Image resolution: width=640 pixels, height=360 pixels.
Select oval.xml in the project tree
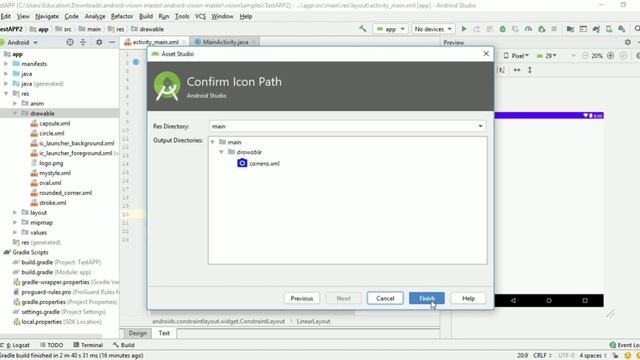tap(50, 183)
